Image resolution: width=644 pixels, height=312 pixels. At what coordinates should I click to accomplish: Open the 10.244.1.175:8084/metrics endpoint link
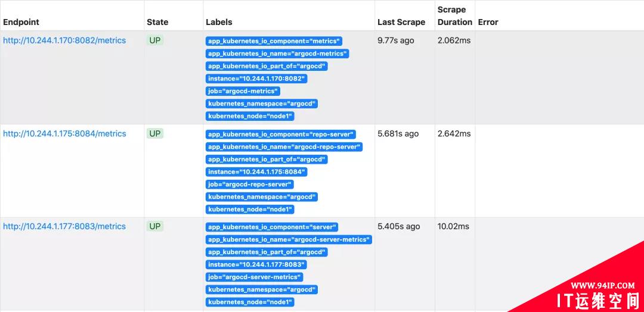64,133
